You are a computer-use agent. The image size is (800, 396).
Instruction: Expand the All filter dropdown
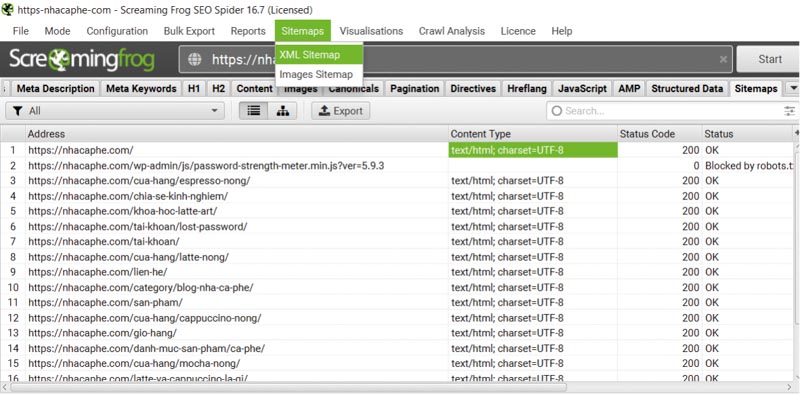point(115,111)
